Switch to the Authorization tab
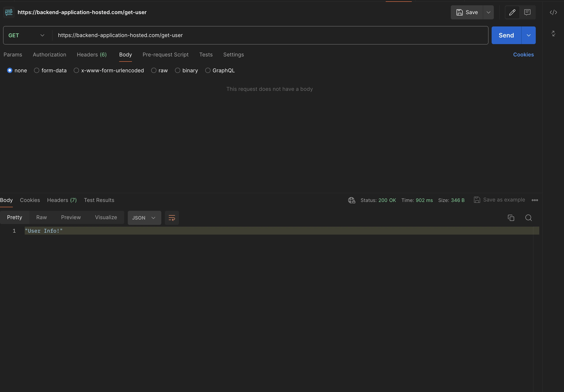 click(50, 55)
